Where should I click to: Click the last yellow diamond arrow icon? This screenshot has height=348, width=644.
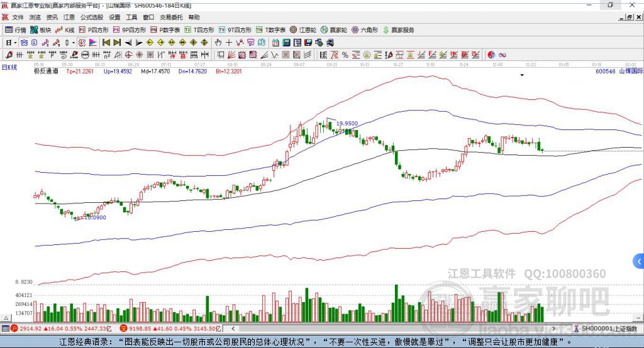[x=204, y=43]
